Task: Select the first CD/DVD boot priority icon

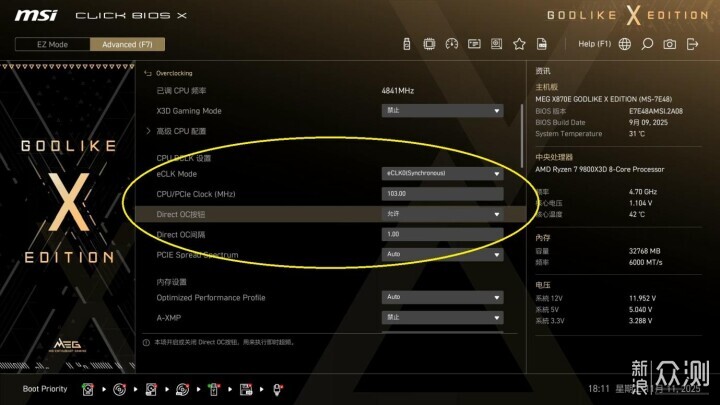Action: pos(119,389)
